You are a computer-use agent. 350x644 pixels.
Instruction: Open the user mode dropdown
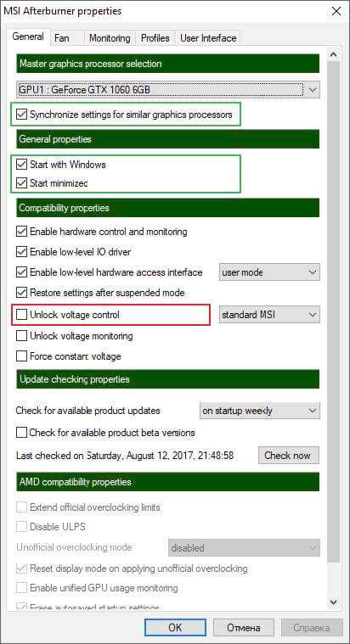tap(269, 272)
